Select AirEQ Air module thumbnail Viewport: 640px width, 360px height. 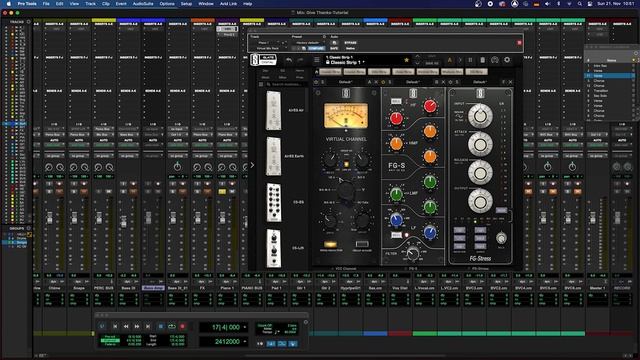[x=273, y=110]
